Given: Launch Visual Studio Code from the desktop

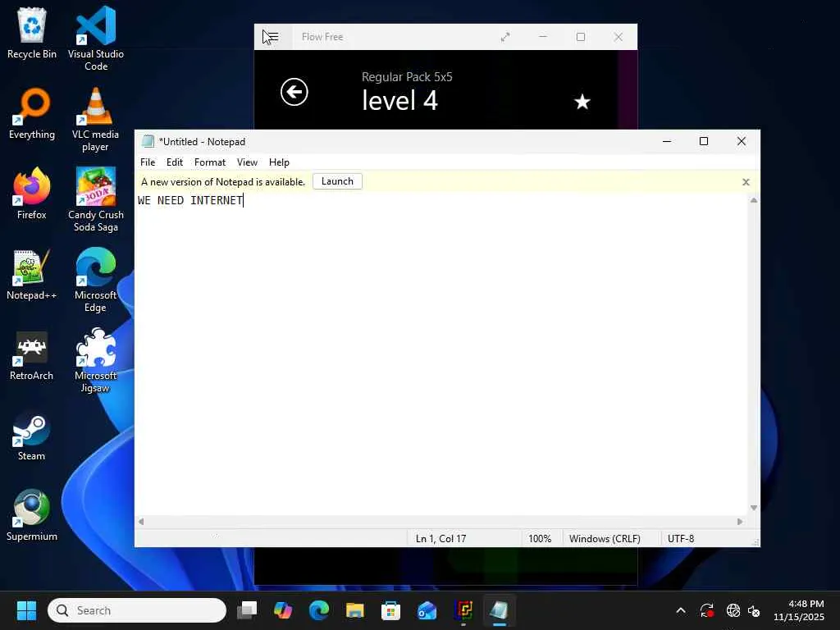Looking at the screenshot, I should coord(96,38).
